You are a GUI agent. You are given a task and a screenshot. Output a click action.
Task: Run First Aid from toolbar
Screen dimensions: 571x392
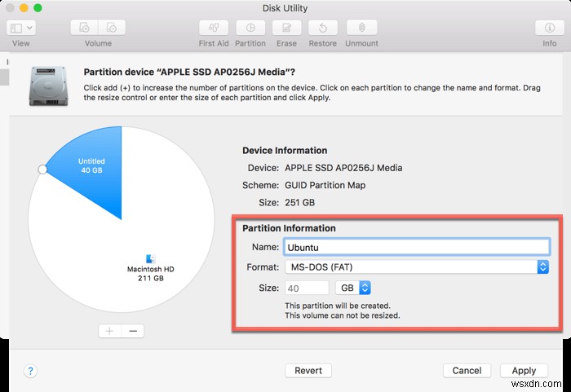pos(214,28)
